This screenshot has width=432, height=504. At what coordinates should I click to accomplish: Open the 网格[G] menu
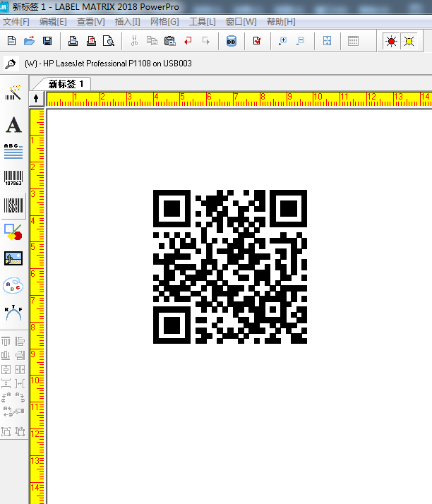point(164,22)
